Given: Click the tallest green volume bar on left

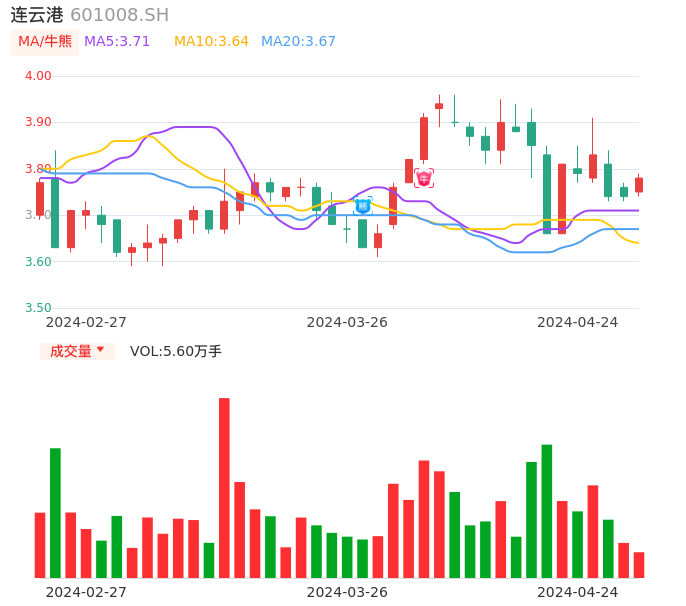Looking at the screenshot, I should point(55,512).
